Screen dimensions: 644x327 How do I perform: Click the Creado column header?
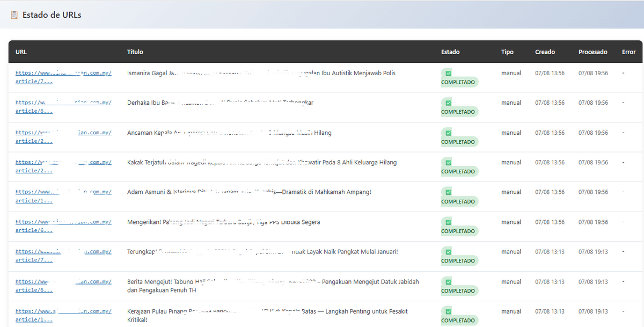click(545, 52)
